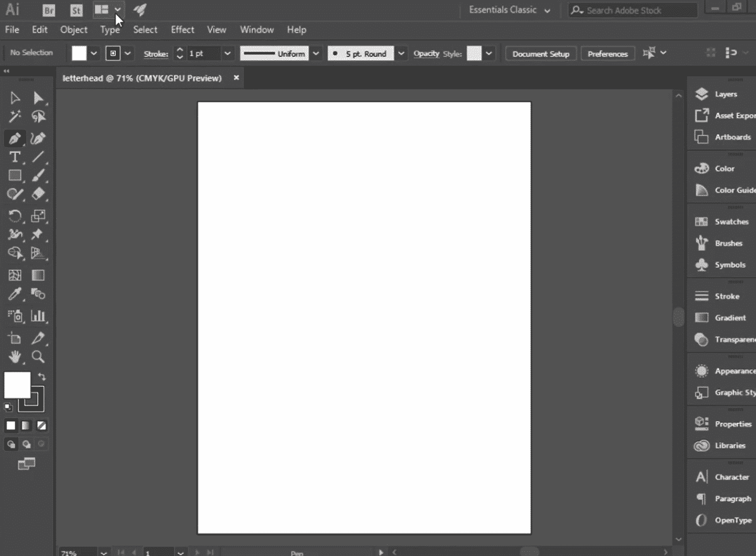Activate the Hand tool
756x556 pixels.
pos(15,357)
